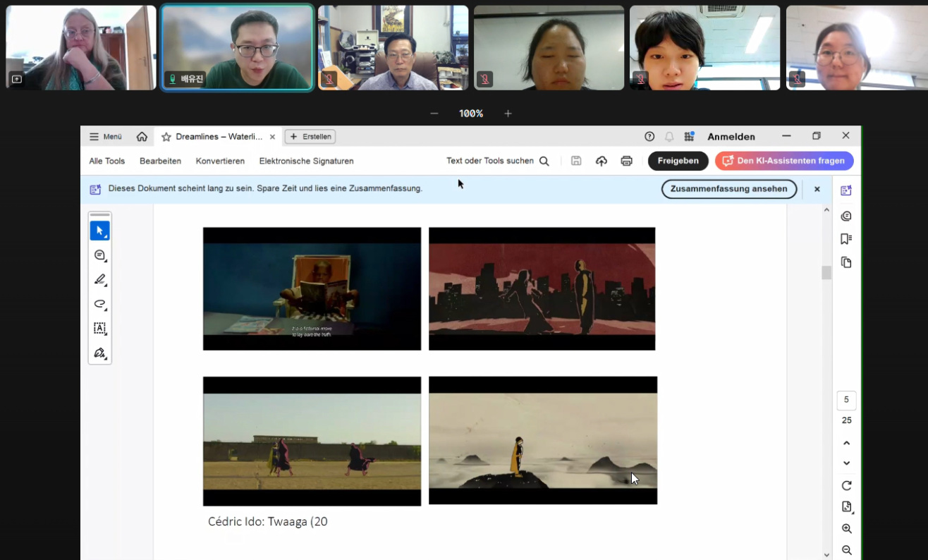Select the Add comment tool
This screenshot has height=560, width=928.
pyautogui.click(x=99, y=255)
